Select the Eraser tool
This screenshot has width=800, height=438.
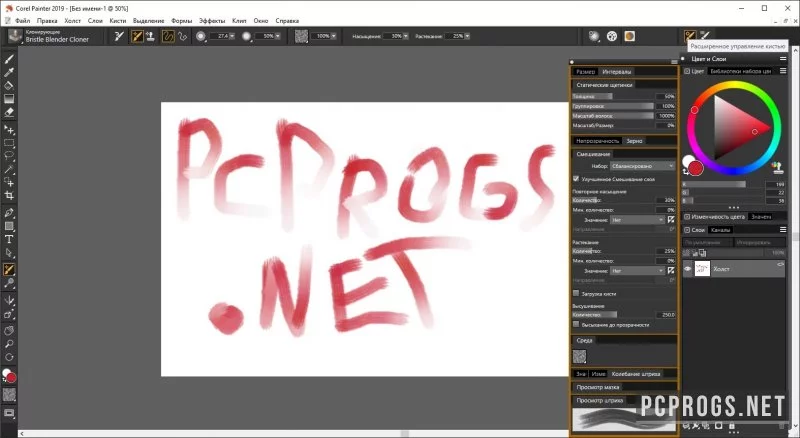tap(9, 112)
